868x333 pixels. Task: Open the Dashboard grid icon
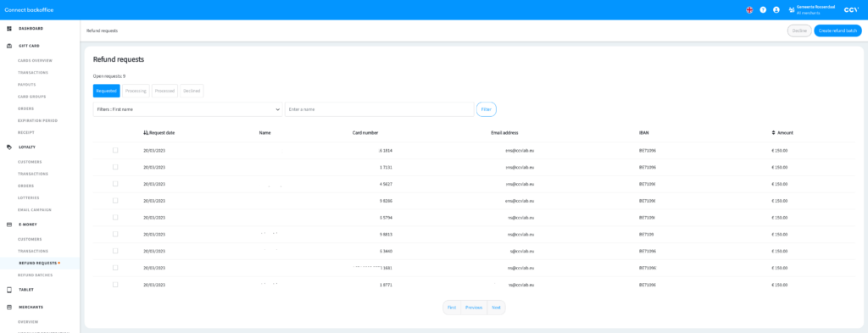coord(8,28)
